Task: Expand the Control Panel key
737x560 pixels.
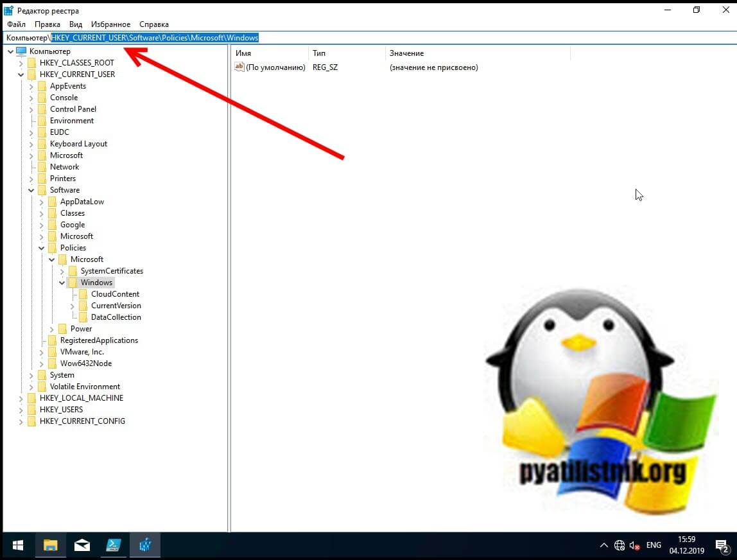Action: 31,109
